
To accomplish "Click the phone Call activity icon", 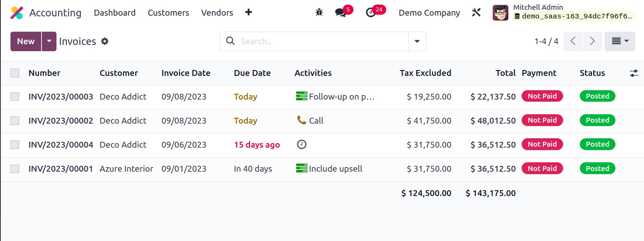I will pyautogui.click(x=301, y=120).
